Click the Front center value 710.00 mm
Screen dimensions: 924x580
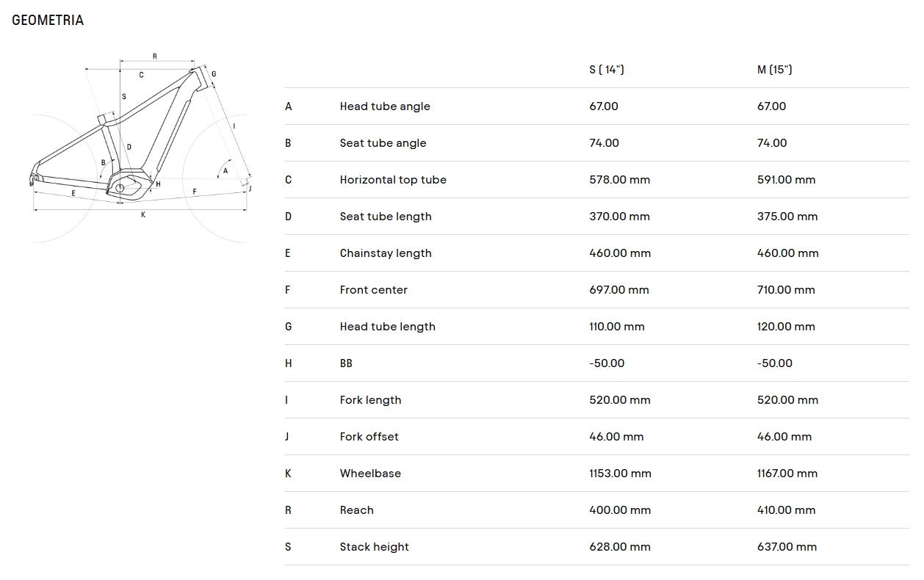click(786, 290)
